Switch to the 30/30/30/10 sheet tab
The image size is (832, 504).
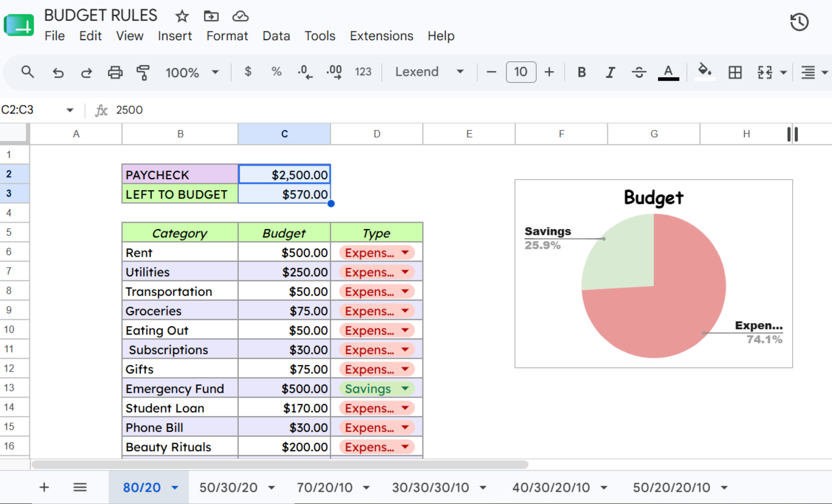(430, 488)
